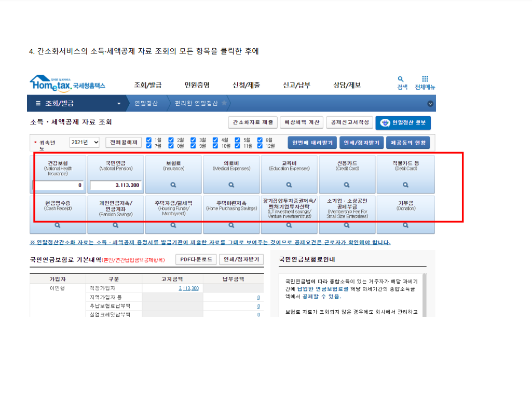532x404 pixels.
Task: Click magnifier under 신용카드 (Credit Card)
Action: coord(347,185)
